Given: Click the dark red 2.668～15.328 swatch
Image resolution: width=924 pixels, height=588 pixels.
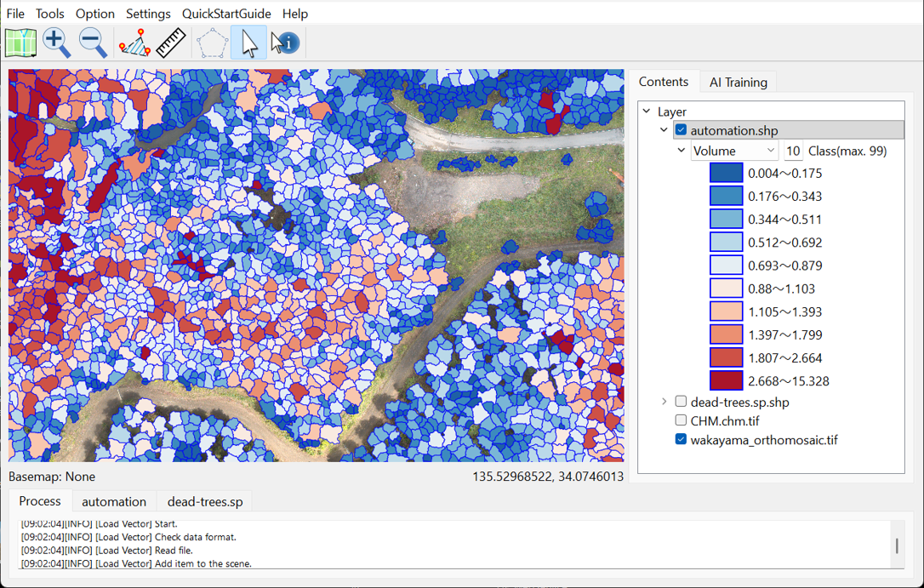Looking at the screenshot, I should (x=726, y=380).
